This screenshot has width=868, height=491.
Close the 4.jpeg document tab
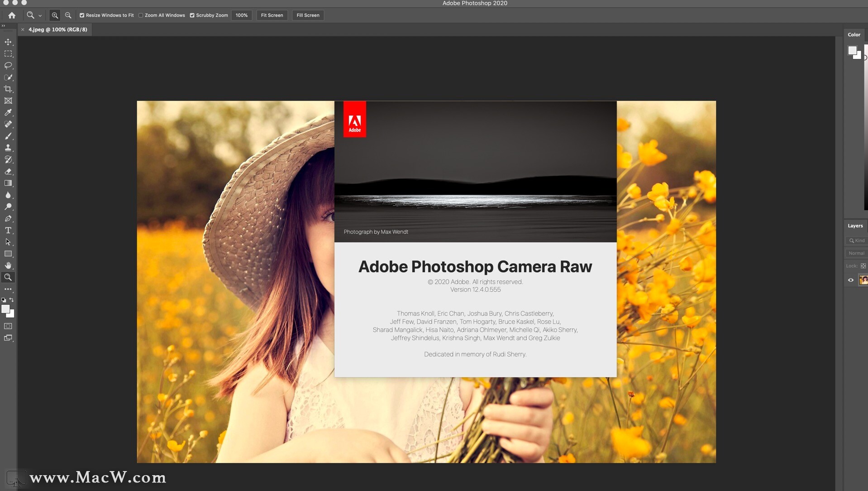click(x=23, y=29)
